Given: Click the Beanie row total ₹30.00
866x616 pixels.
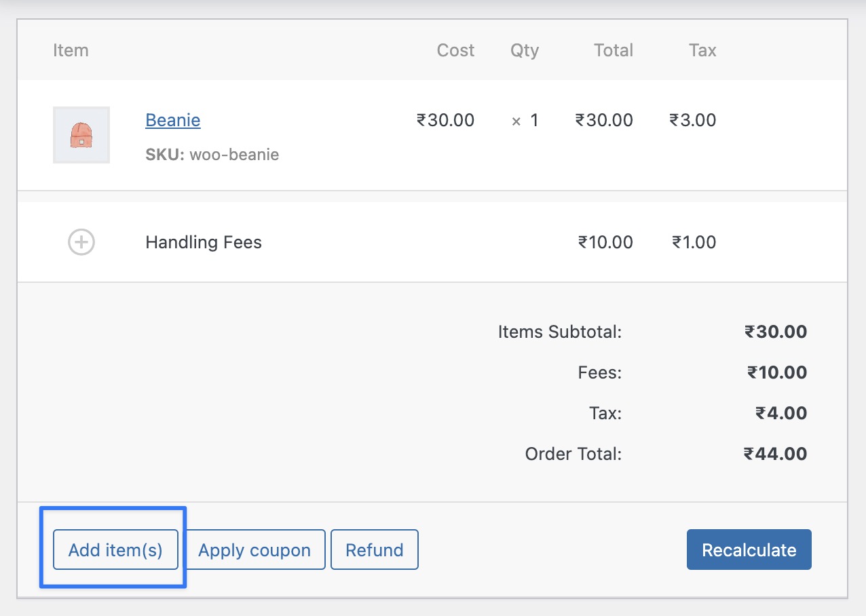Looking at the screenshot, I should pyautogui.click(x=604, y=120).
